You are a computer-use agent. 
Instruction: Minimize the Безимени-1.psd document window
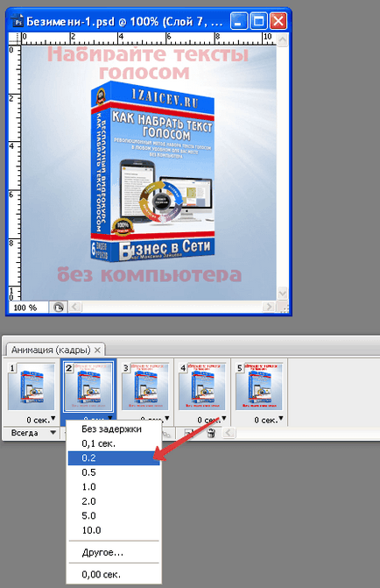pos(238,21)
